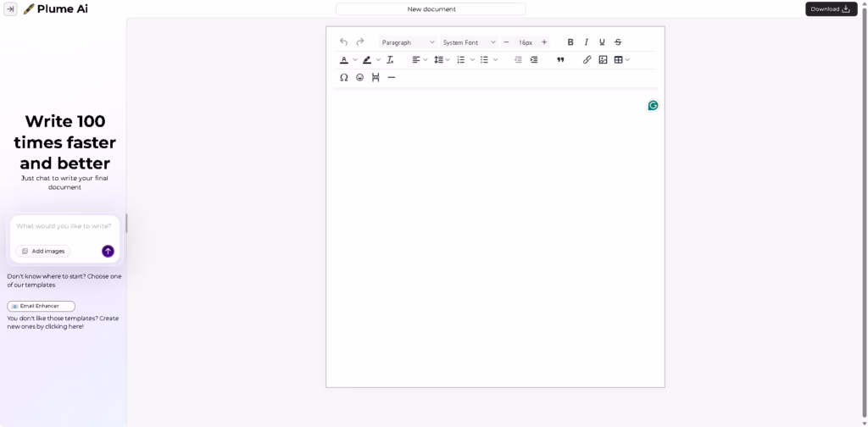Open the Paragraph style dropdown
The image size is (868, 427).
click(x=408, y=42)
